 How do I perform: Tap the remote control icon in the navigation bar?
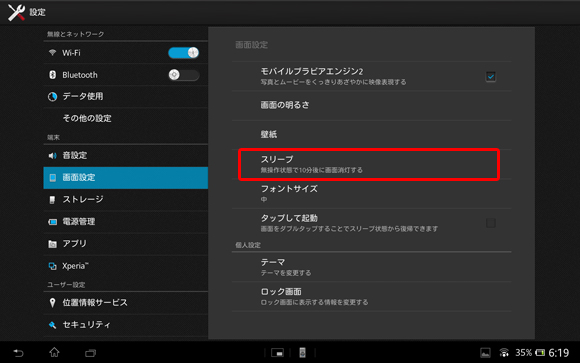(x=302, y=353)
